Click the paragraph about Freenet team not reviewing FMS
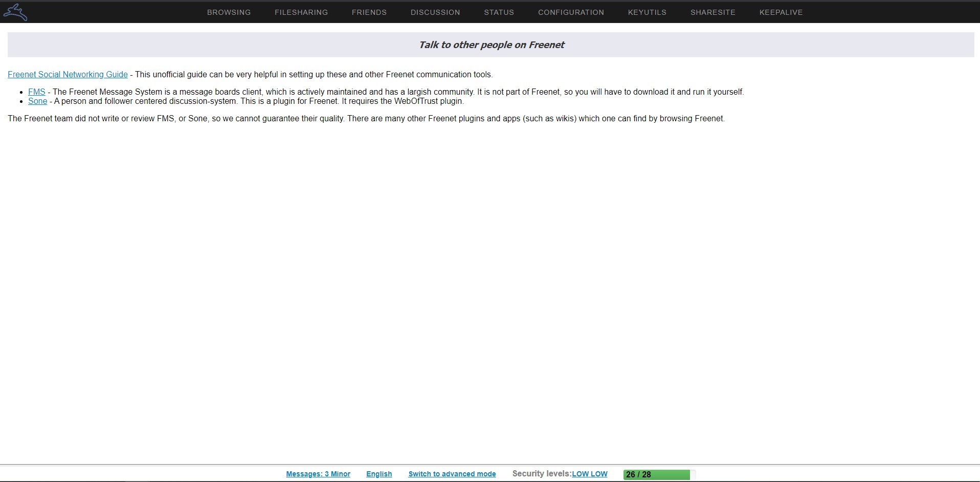The height and width of the screenshot is (482, 980). coord(366,119)
